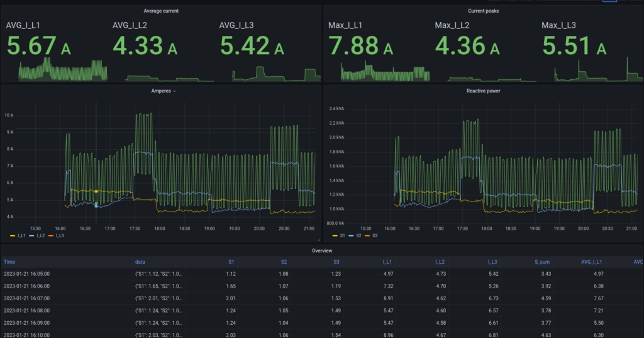Sort the table by the data column header
The height and width of the screenshot is (338, 644).
click(140, 261)
